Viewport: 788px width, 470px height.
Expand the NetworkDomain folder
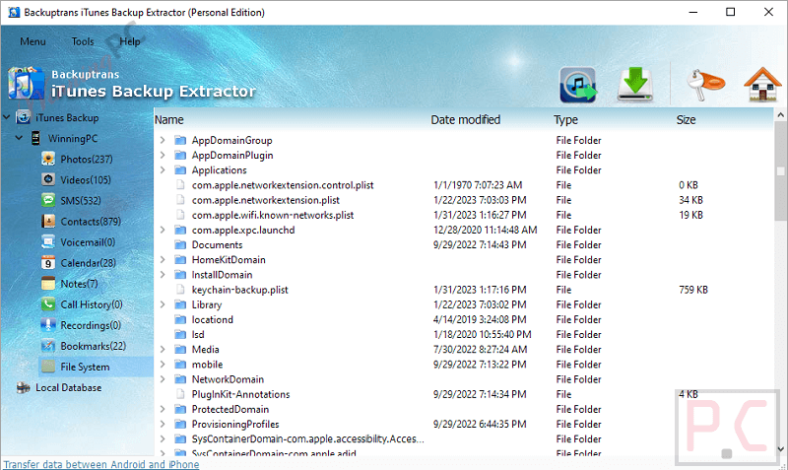tap(163, 379)
